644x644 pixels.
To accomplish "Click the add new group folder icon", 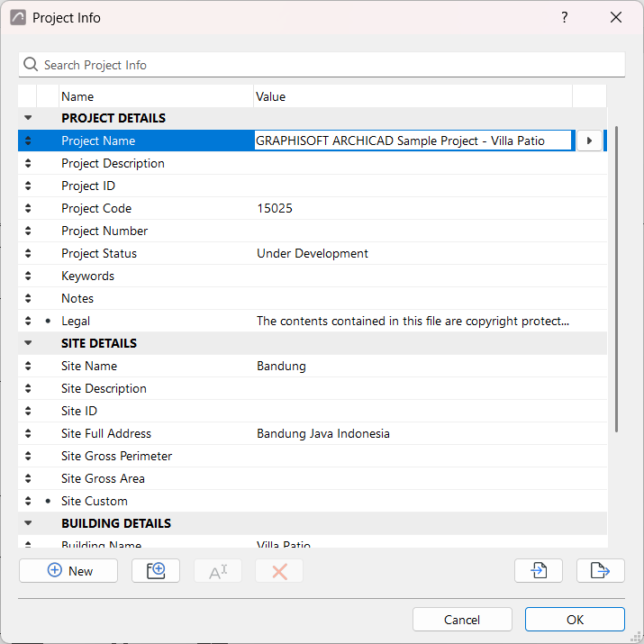I will [156, 570].
